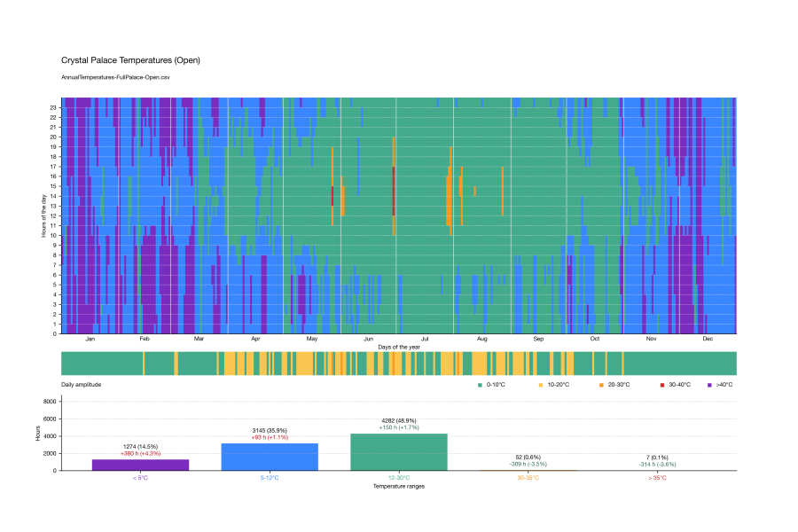Click the '4282 (48.9%)' bar label
The height and width of the screenshot is (532, 798).
click(399, 420)
